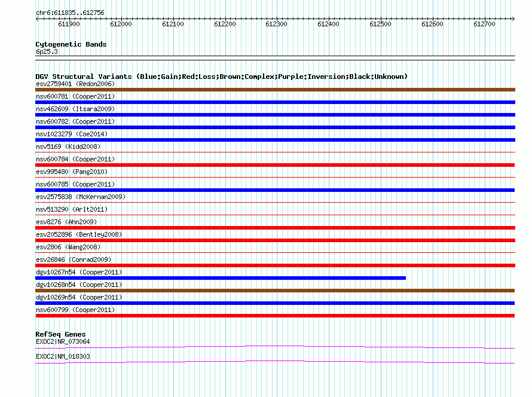Click the brown bar under esv2759401

point(275,90)
